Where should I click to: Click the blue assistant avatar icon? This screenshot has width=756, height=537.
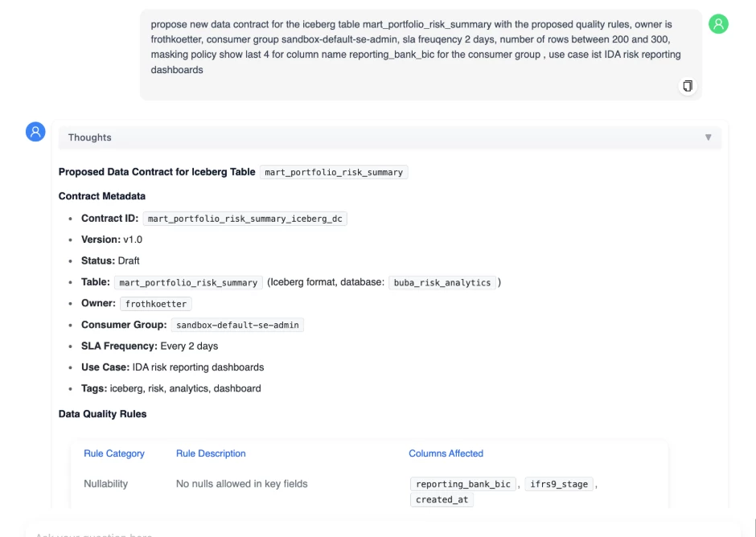[35, 132]
